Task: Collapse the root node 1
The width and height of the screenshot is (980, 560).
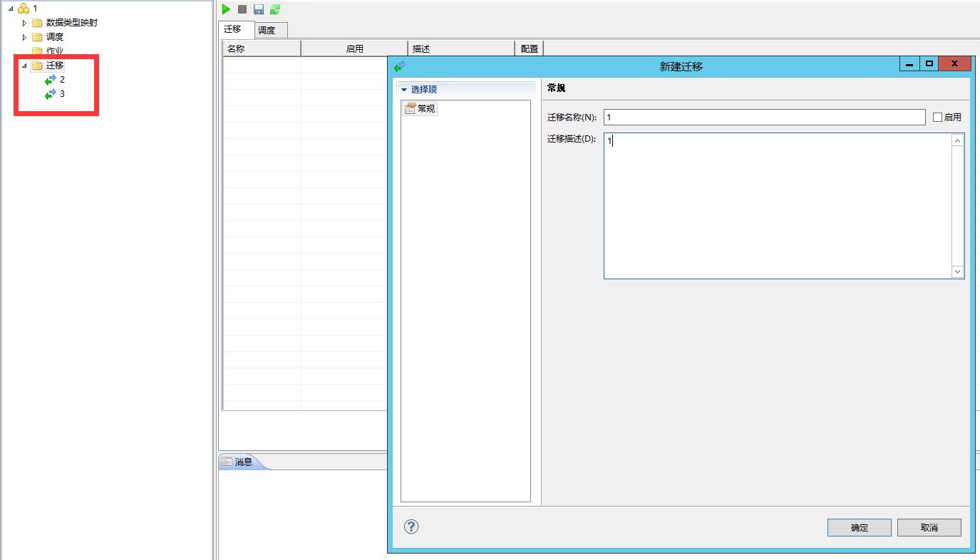Action: [x=10, y=9]
